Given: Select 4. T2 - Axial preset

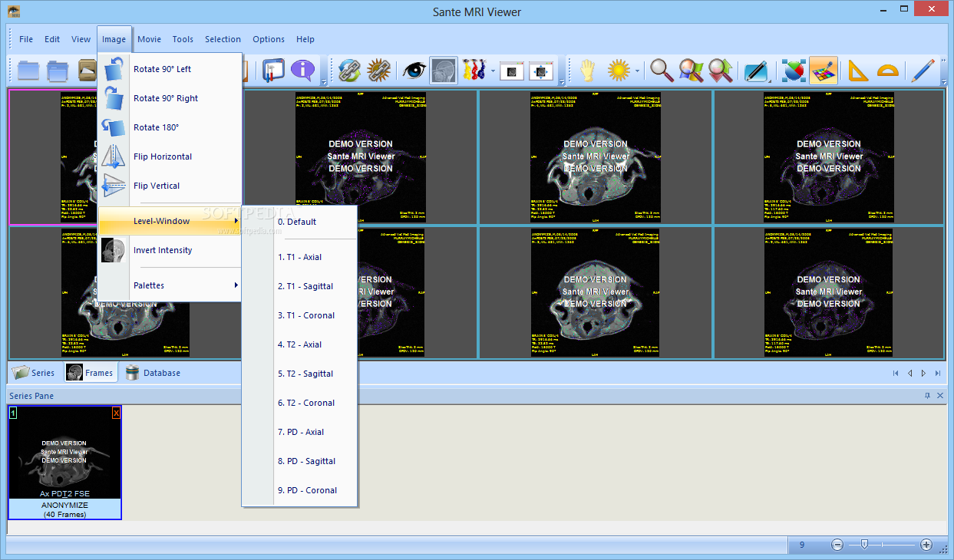Looking at the screenshot, I should (300, 344).
